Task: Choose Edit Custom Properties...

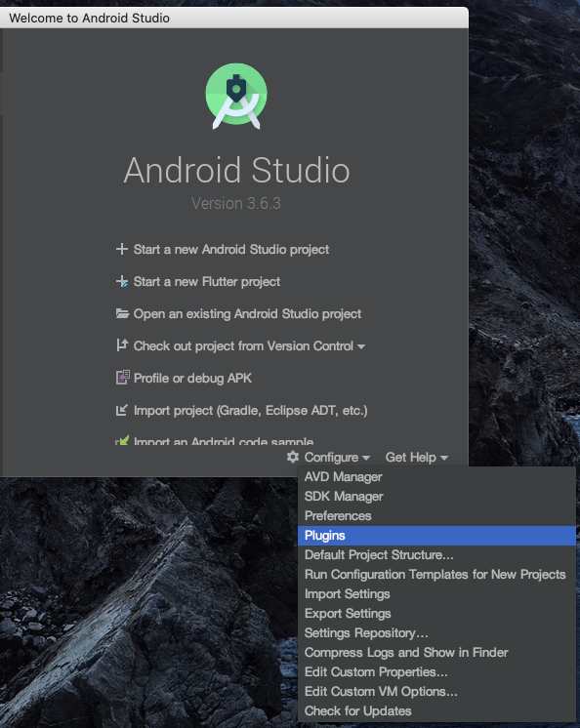Action: 436,671
